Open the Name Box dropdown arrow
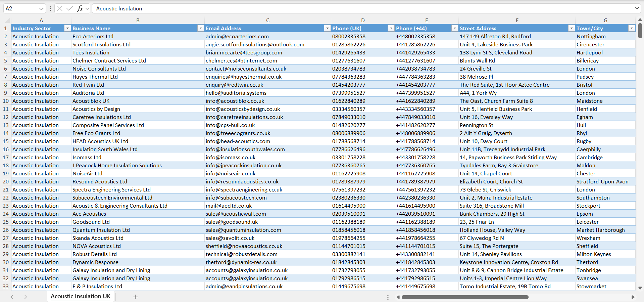 tap(41, 8)
